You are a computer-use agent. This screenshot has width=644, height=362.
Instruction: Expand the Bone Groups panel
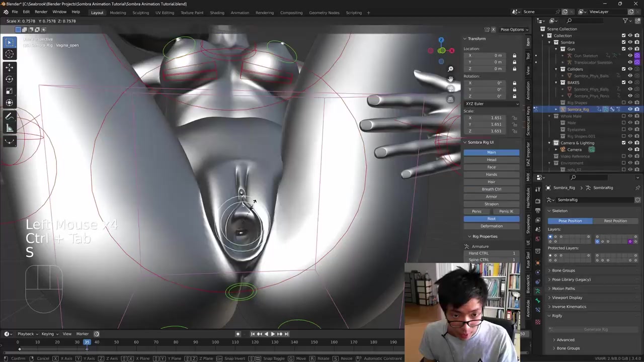point(563,270)
